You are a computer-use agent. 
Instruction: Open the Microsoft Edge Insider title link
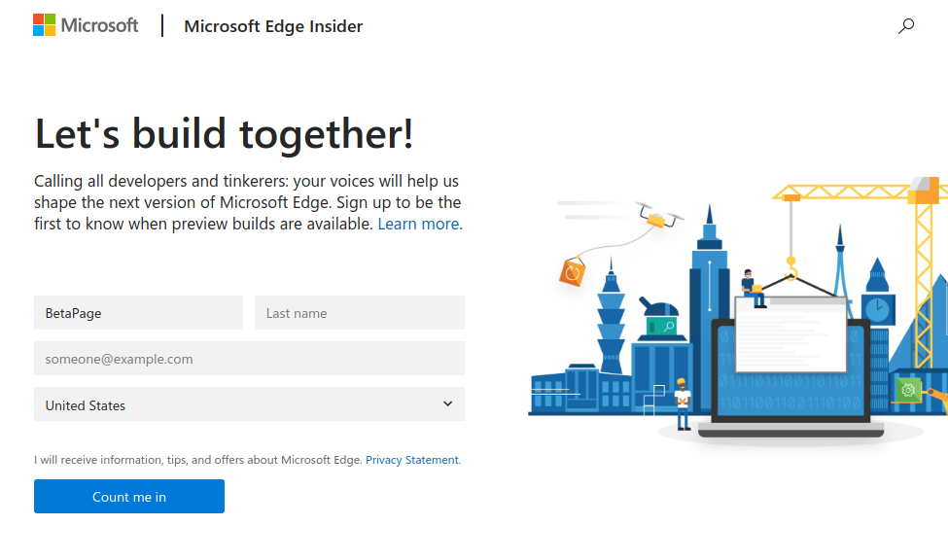pyautogui.click(x=273, y=26)
